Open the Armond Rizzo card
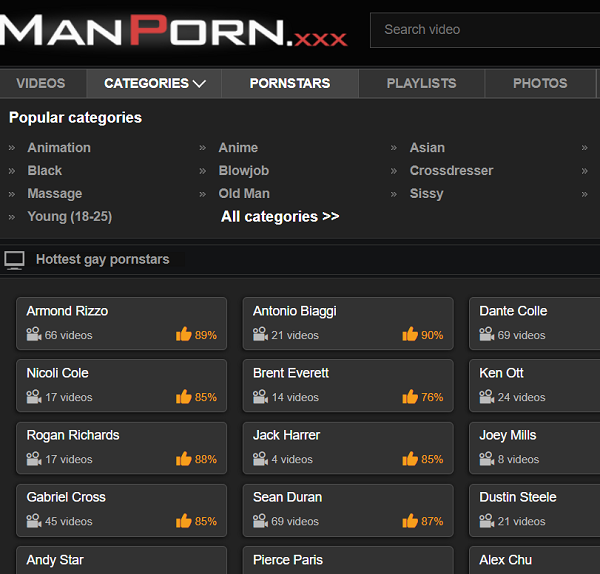Viewport: 600px width, 574px height. (x=121, y=323)
